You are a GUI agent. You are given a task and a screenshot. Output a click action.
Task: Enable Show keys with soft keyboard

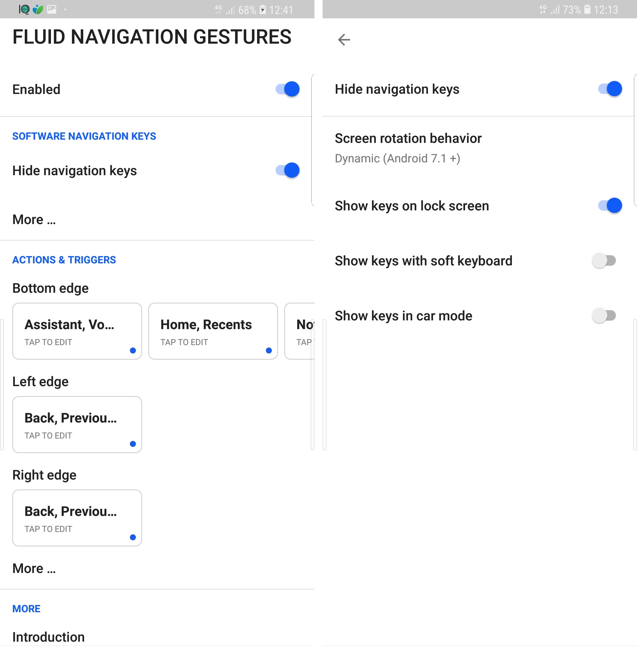(x=604, y=260)
